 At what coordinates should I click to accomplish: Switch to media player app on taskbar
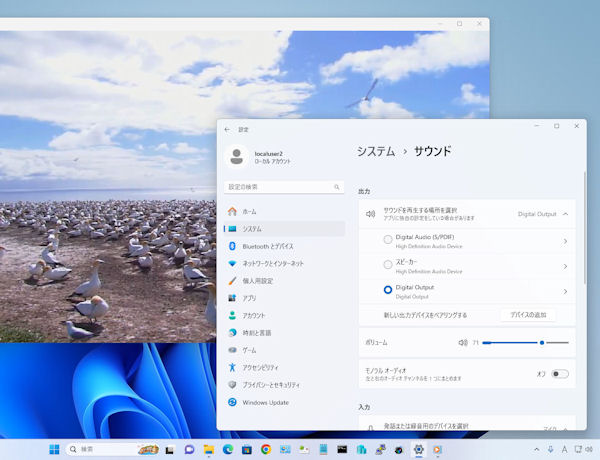(x=437, y=449)
